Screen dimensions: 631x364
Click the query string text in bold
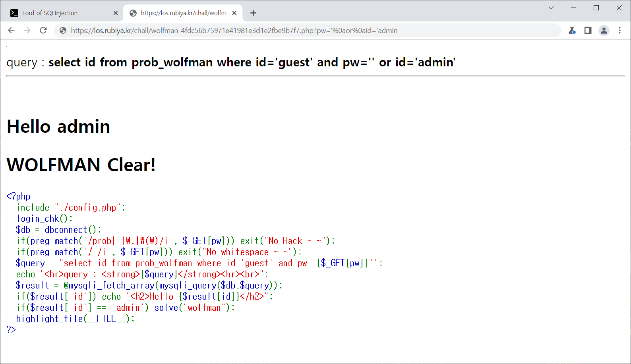pyautogui.click(x=252, y=62)
